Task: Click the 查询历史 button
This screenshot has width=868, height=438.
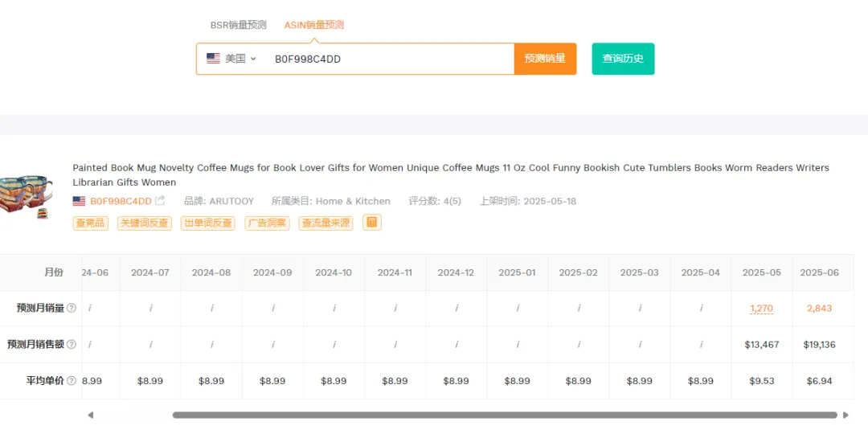Action: 623,59
